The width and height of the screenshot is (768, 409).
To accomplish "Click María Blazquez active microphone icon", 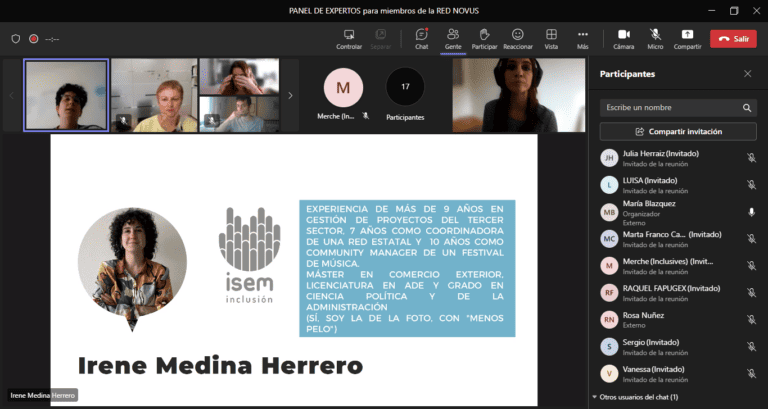I will (751, 212).
